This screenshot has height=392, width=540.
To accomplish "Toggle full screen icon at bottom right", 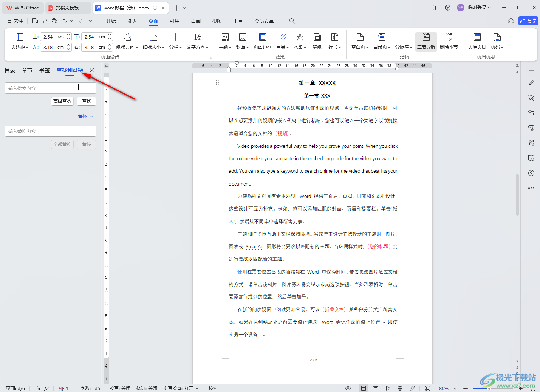I will click(x=533, y=388).
